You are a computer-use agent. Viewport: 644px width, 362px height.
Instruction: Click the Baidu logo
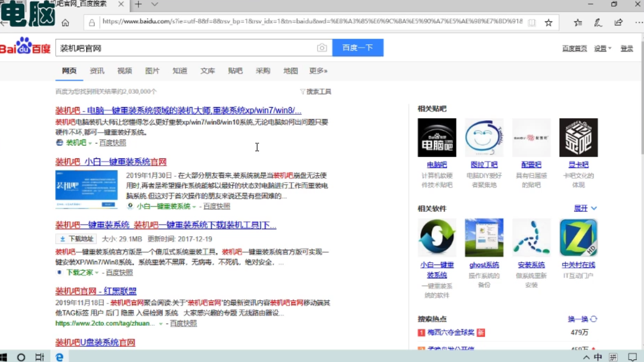[x=25, y=46]
